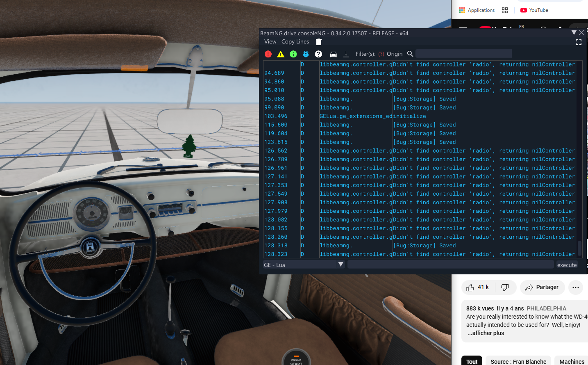Select the log line at timestamp 115.600
588x365 pixels.
pyautogui.click(x=420, y=125)
